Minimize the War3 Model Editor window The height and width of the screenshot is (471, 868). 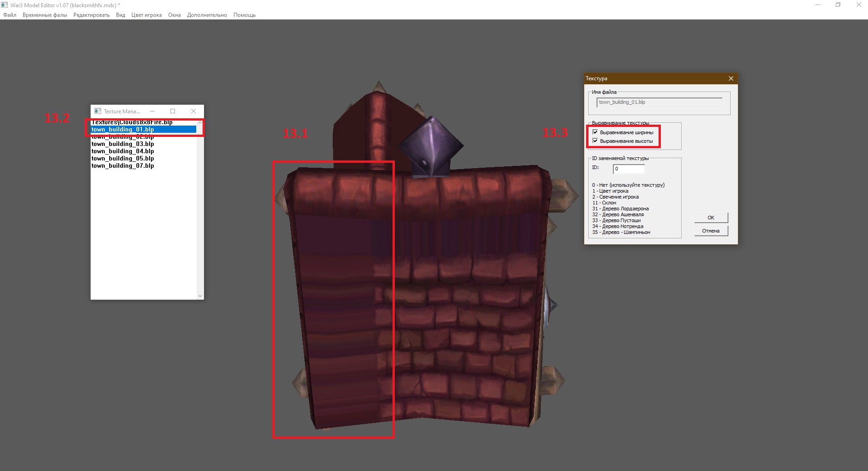click(818, 5)
